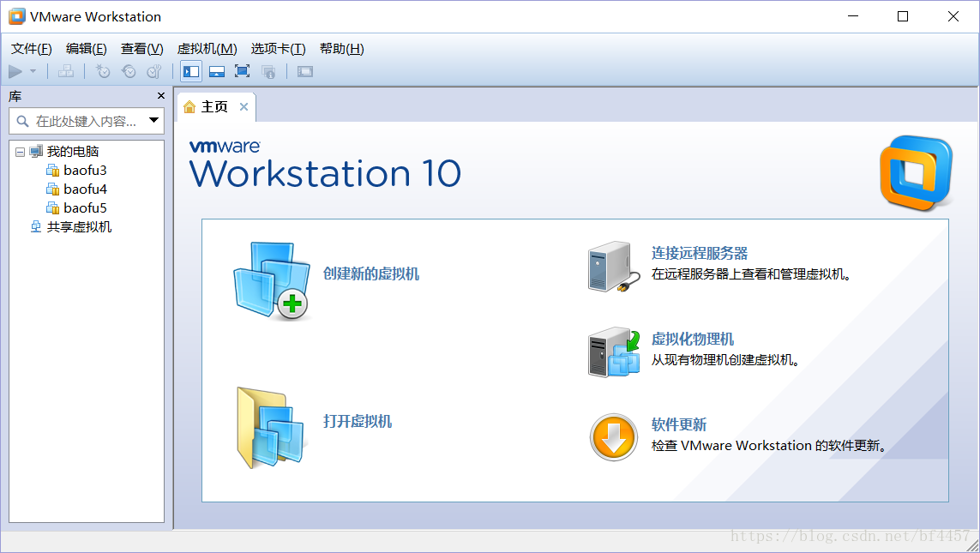
Task: Click the VMware Workstation title bar icon
Action: pos(17,17)
